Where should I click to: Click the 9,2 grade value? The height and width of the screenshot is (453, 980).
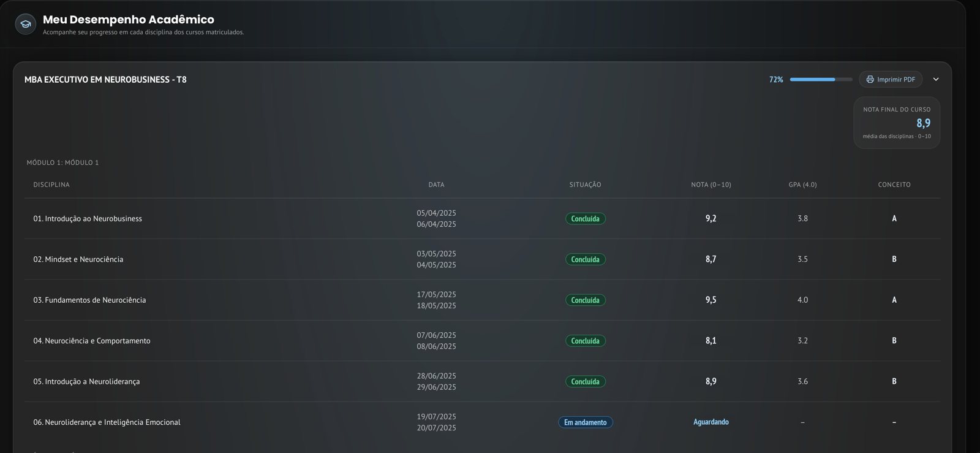pos(711,218)
